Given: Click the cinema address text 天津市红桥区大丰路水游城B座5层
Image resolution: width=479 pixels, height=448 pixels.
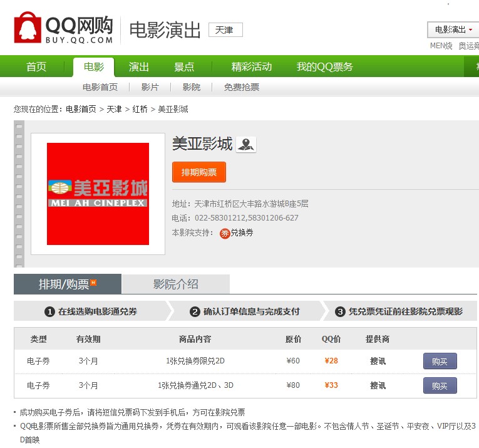Looking at the screenshot, I should (x=252, y=204).
